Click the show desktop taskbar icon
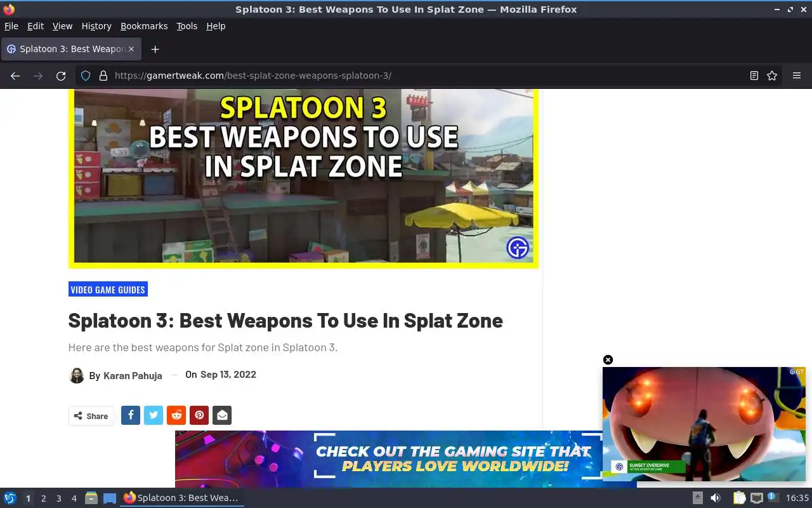812x508 pixels. (110, 498)
